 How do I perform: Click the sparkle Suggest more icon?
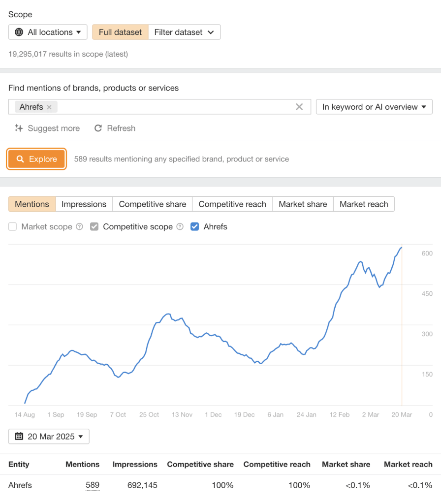(19, 128)
